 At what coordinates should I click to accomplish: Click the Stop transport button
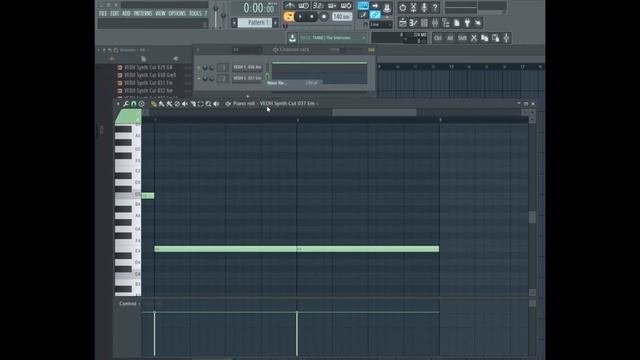[311, 17]
